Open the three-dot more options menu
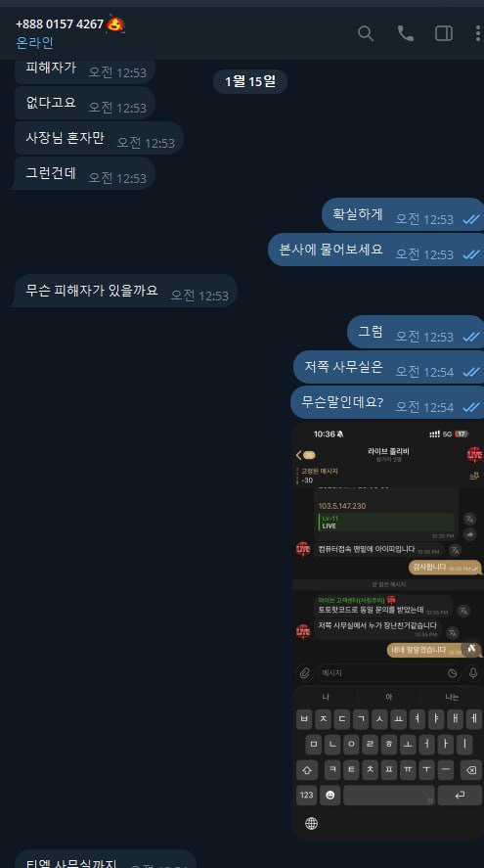The image size is (484, 868). (477, 33)
